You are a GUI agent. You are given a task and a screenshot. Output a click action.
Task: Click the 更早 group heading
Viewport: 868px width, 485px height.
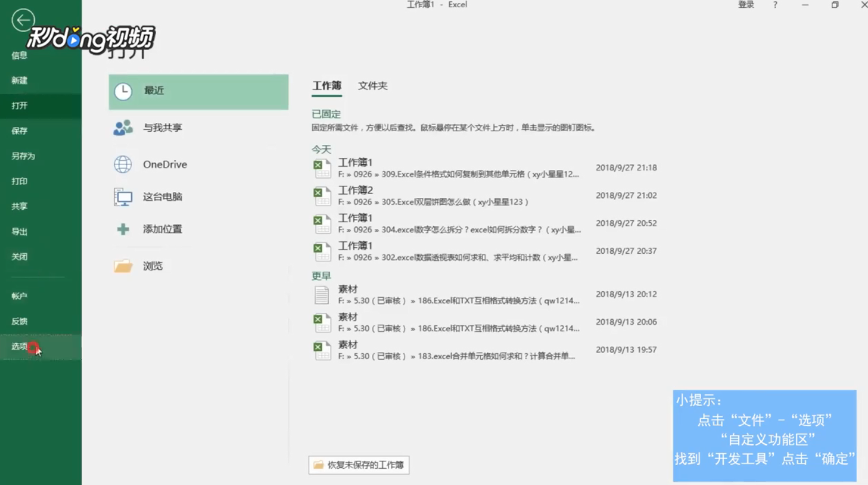click(321, 276)
